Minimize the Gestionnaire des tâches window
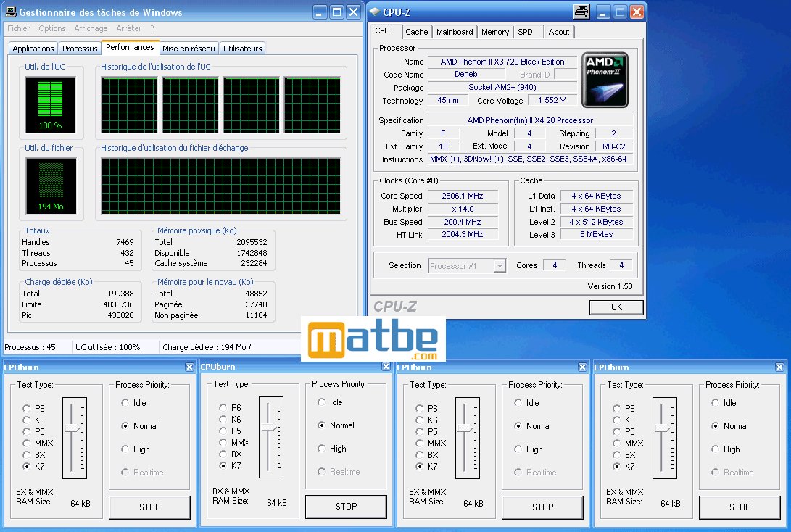This screenshot has height=532, width=791. tap(320, 12)
